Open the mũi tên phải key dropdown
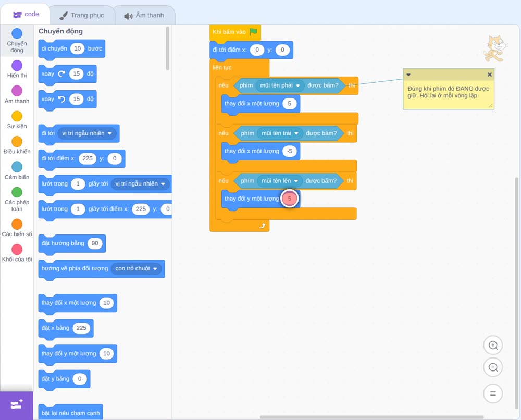521x420 pixels. pyautogui.click(x=280, y=85)
